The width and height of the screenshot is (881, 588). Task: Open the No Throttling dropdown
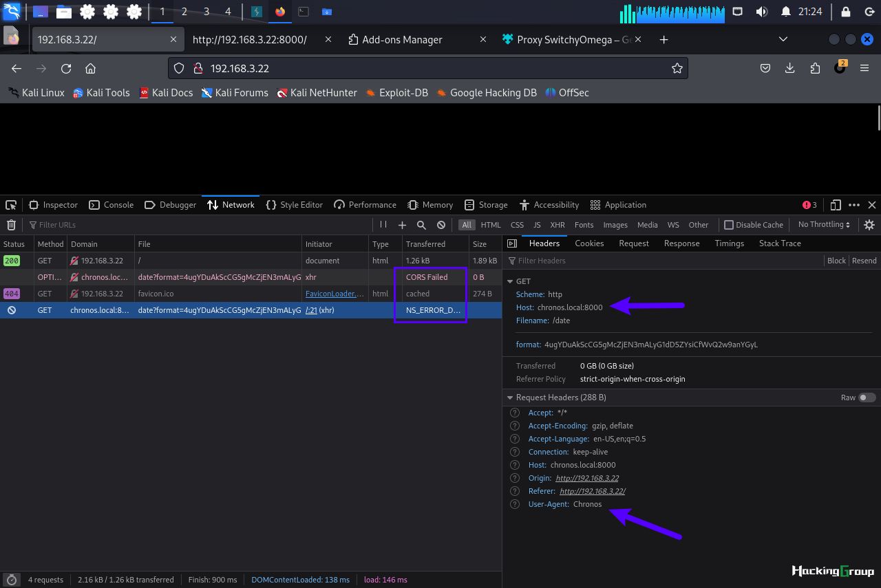coord(824,225)
